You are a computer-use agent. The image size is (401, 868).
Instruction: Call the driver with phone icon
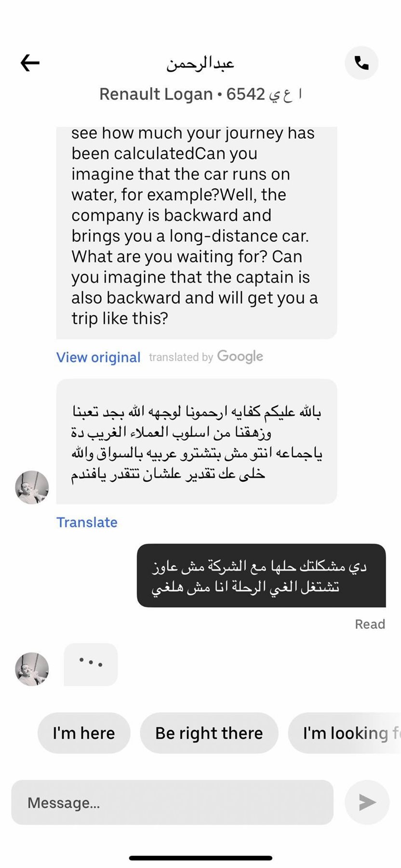point(361,63)
